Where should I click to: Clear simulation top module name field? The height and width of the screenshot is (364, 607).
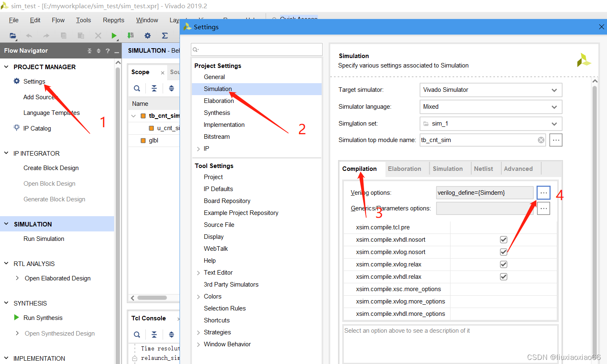(x=541, y=140)
